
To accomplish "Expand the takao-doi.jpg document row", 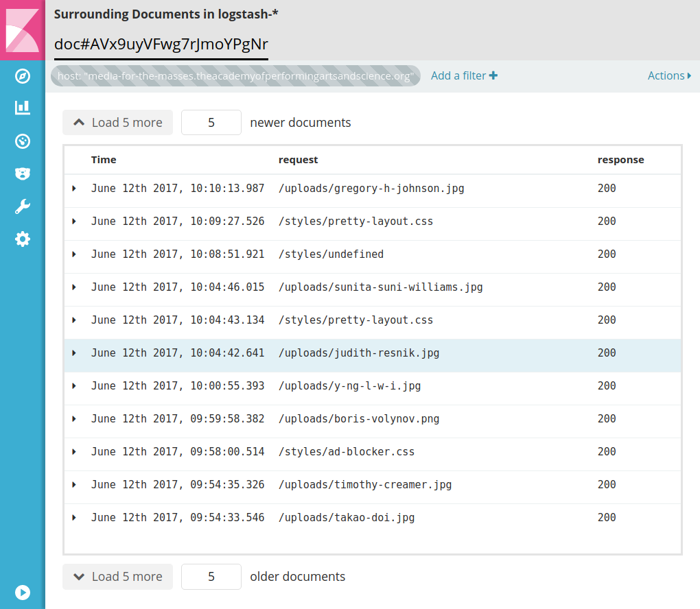I will [x=75, y=517].
